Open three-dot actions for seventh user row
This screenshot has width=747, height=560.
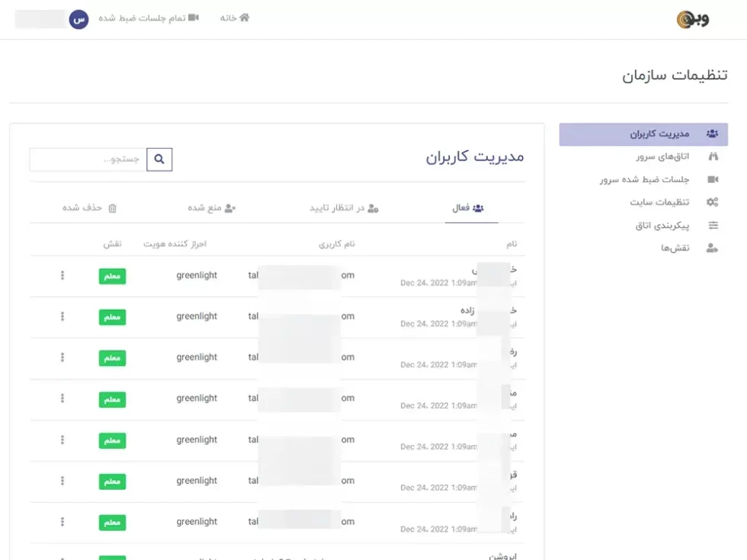[x=63, y=522]
